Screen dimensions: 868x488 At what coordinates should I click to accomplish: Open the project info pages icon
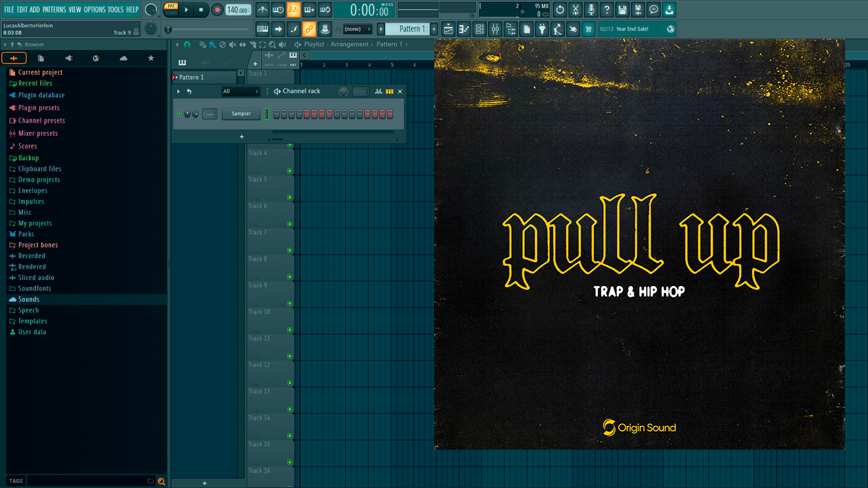point(527,29)
